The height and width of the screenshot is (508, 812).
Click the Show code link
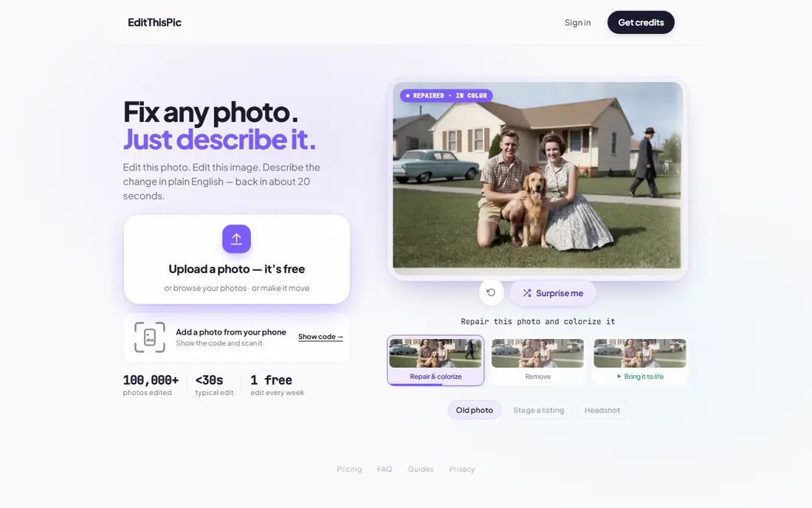click(x=320, y=337)
